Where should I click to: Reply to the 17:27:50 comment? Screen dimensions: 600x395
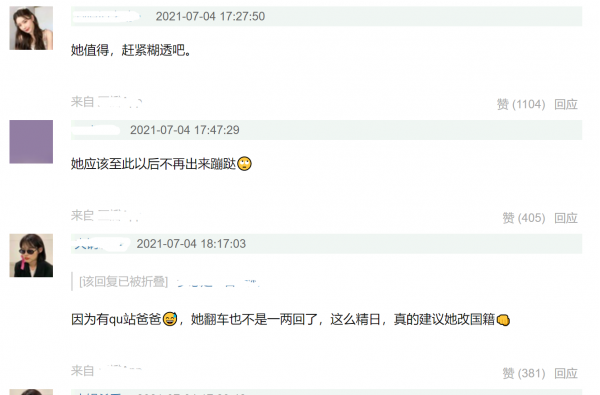point(566,104)
